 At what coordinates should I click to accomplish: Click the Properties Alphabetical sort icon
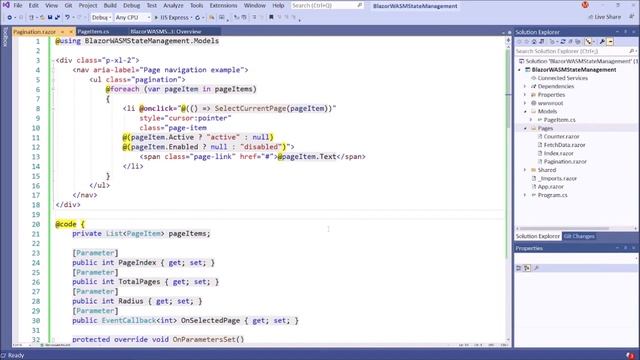(527, 268)
